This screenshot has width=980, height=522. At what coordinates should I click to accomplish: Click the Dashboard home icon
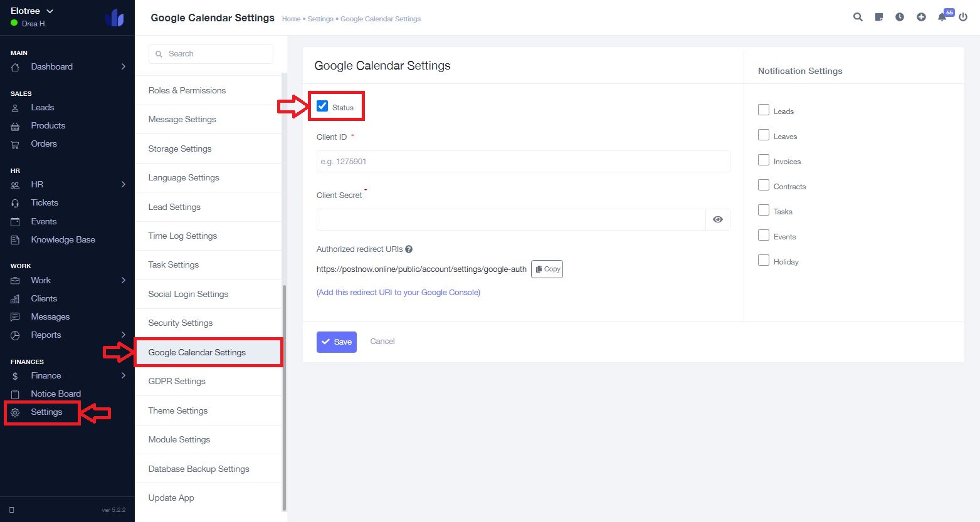point(15,67)
